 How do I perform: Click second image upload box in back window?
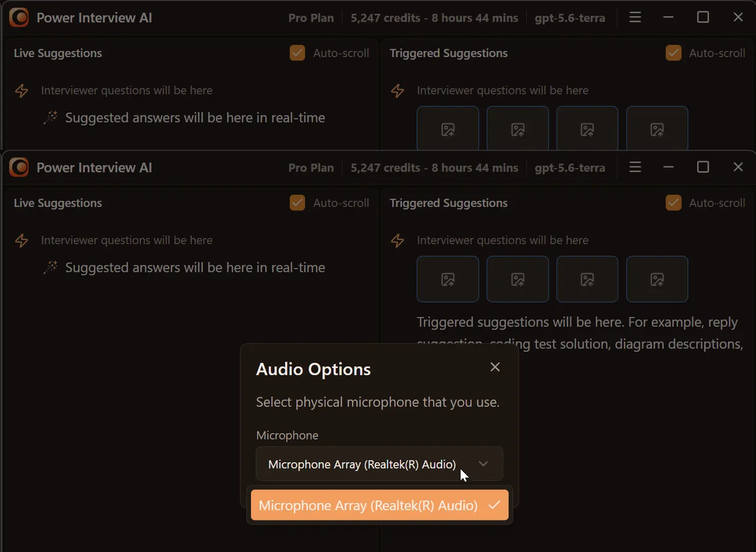tap(518, 128)
